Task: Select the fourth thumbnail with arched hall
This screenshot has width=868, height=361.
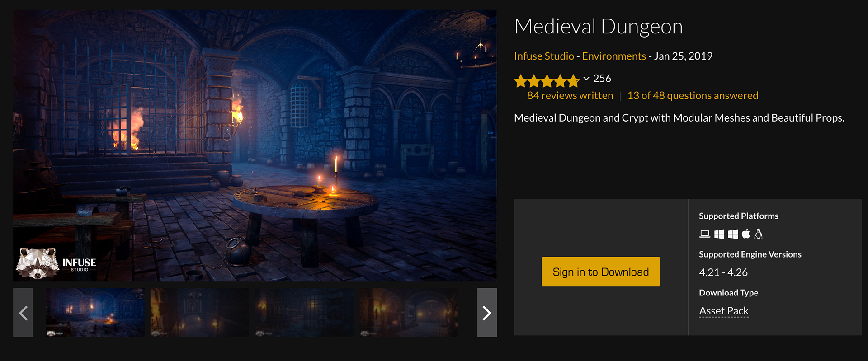Action: point(409,313)
